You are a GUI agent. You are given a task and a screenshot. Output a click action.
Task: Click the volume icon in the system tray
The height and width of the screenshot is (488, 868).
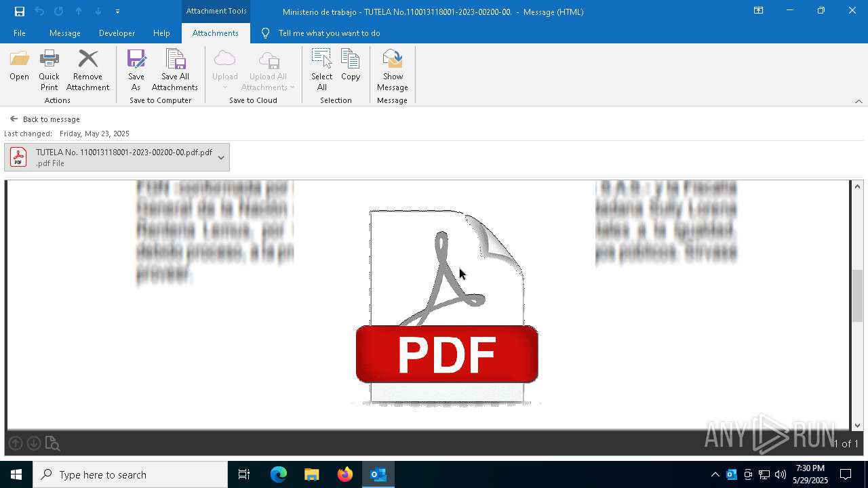click(781, 474)
